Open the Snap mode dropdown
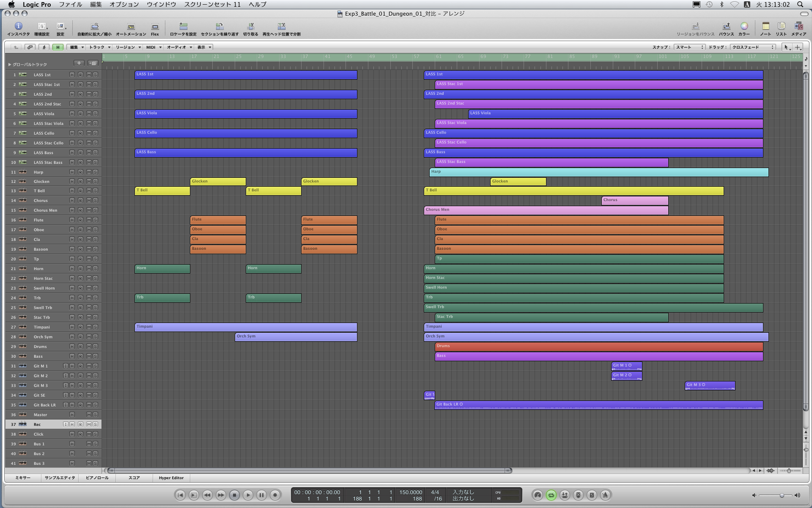 (x=689, y=47)
